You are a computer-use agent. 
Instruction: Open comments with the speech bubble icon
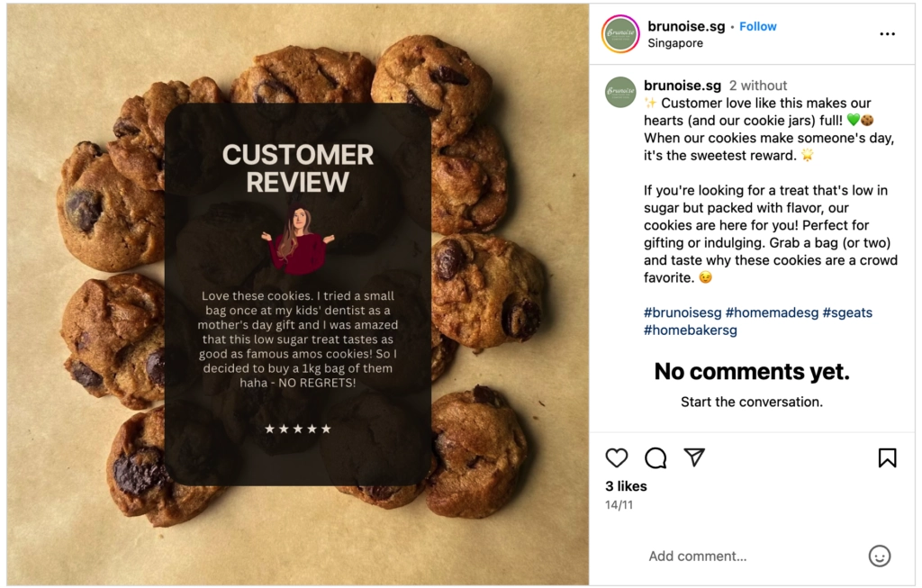655,457
